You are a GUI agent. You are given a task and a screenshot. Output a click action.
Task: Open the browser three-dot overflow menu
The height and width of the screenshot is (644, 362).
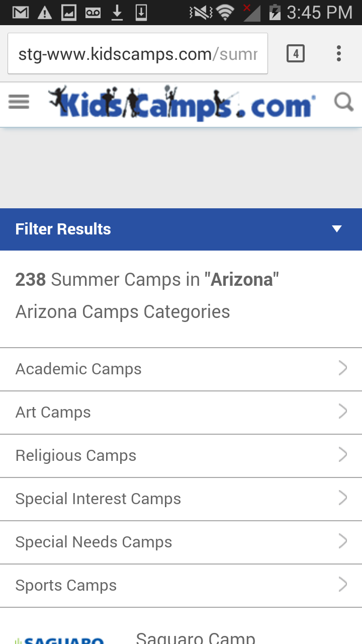[339, 53]
